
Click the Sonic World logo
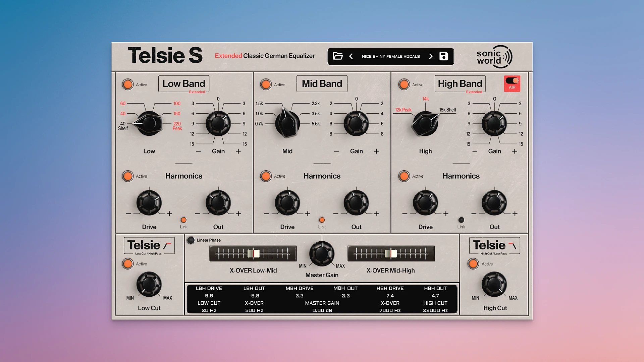tap(494, 56)
